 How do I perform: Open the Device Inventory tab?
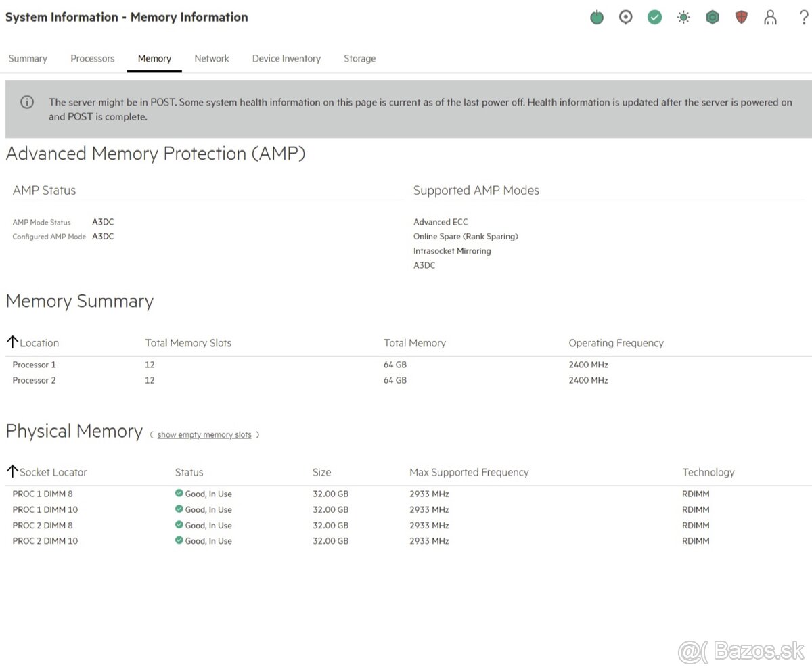(x=286, y=59)
